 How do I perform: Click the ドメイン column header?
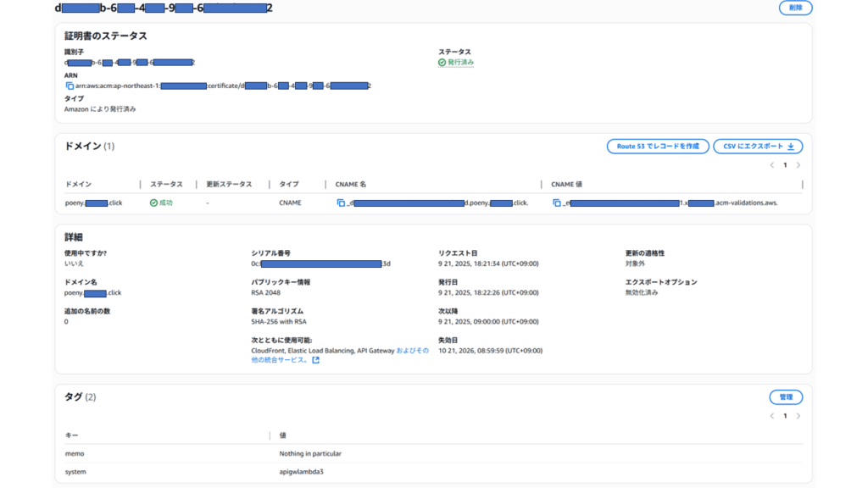click(78, 185)
